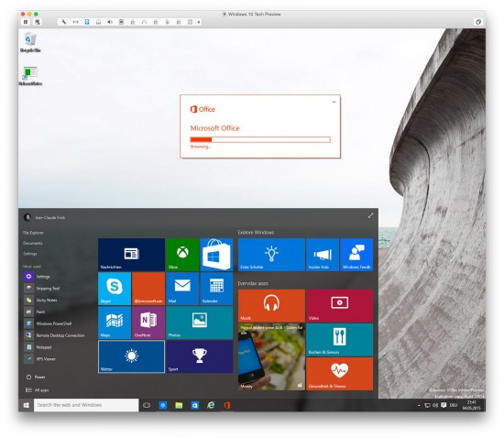Open the Settings link below Documents
The width and height of the screenshot is (504, 438).
pyautogui.click(x=30, y=254)
